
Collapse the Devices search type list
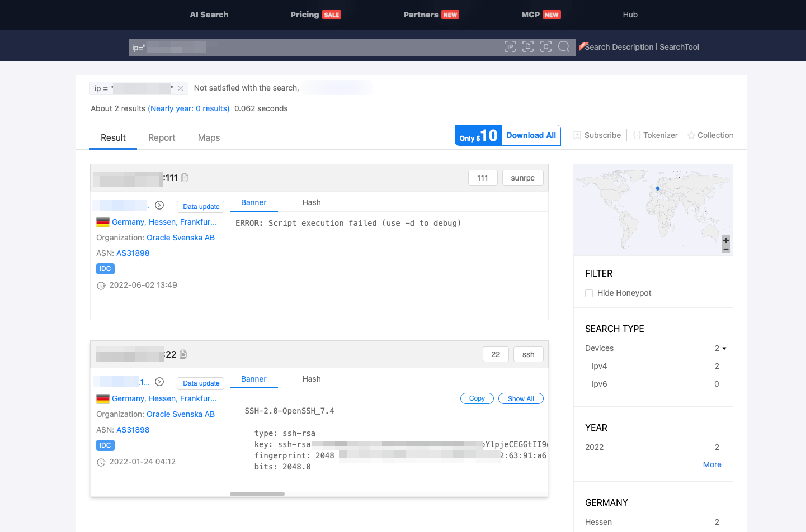click(724, 348)
